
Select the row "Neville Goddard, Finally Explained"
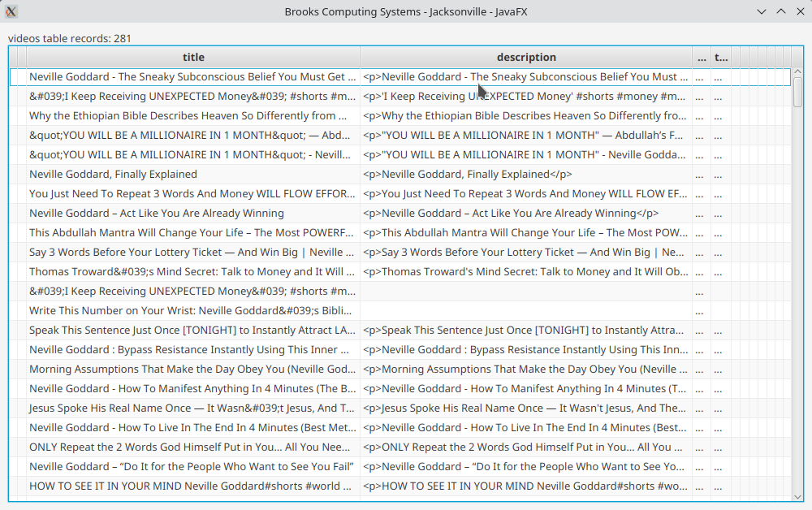pyautogui.click(x=113, y=174)
